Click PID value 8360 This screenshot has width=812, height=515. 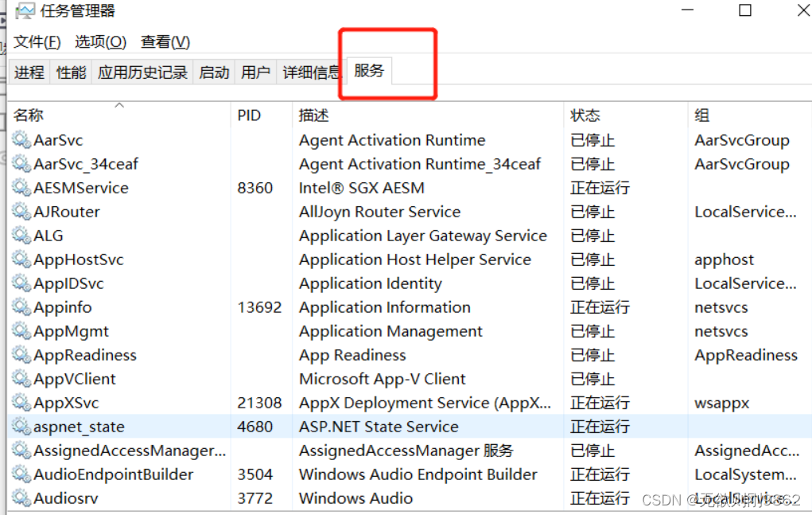[x=254, y=188]
